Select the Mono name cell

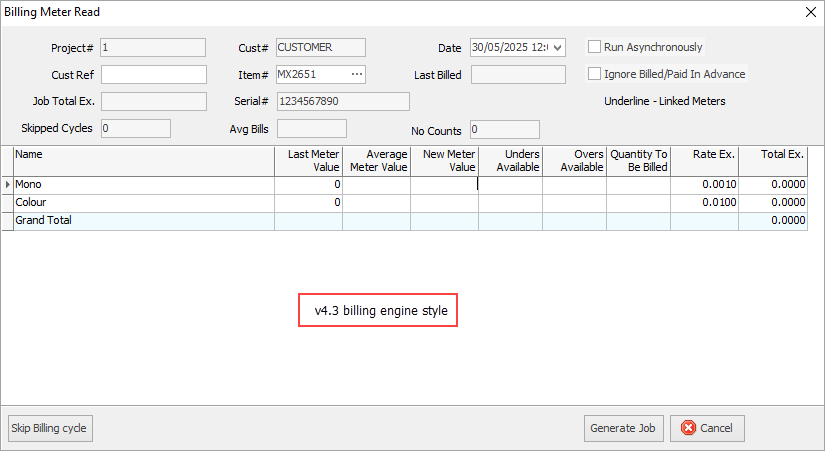click(144, 185)
